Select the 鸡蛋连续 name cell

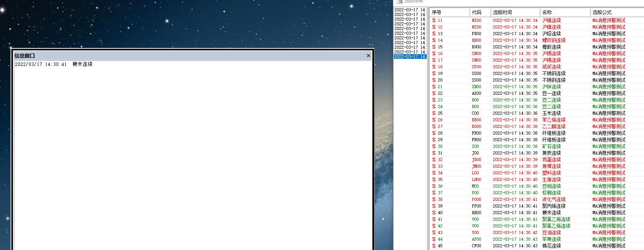pyautogui.click(x=551, y=160)
